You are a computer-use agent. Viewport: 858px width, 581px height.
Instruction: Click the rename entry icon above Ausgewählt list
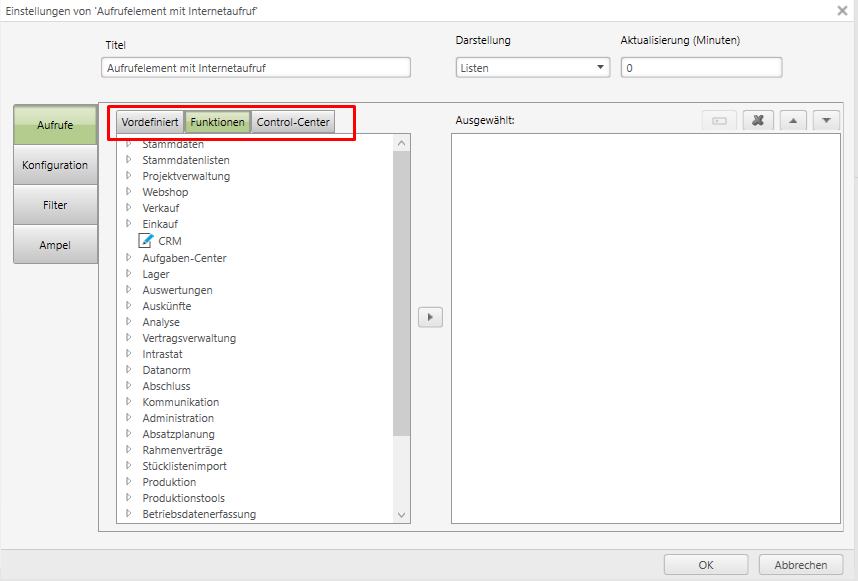[x=719, y=120]
